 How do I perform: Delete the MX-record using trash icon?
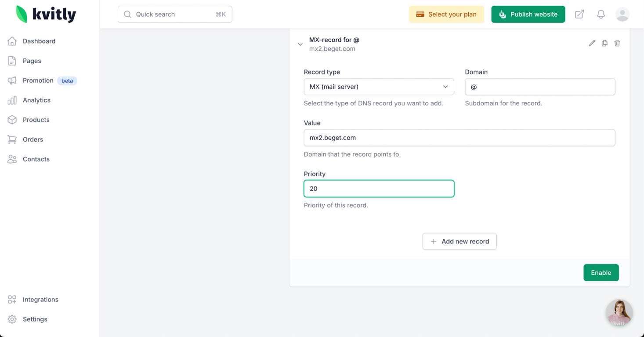[617, 43]
